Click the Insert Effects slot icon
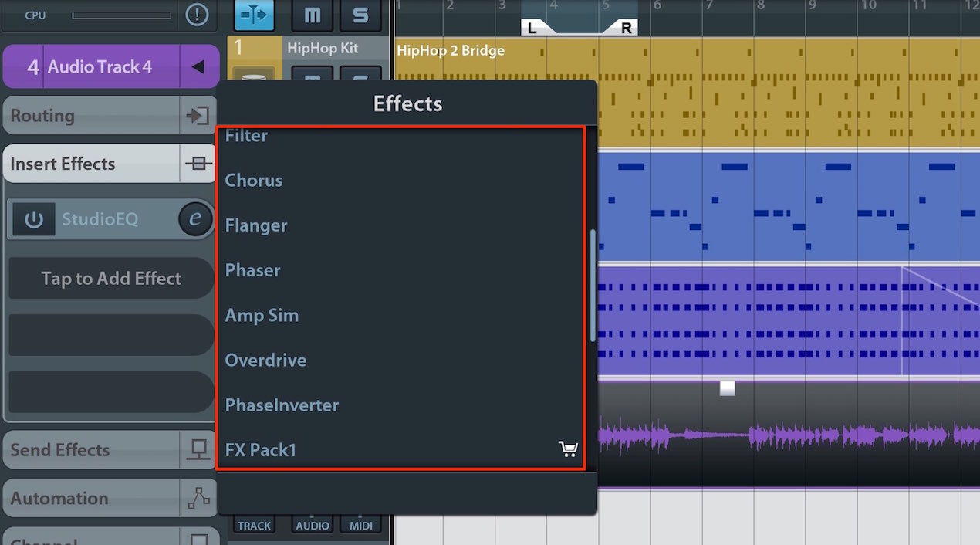 click(x=198, y=164)
